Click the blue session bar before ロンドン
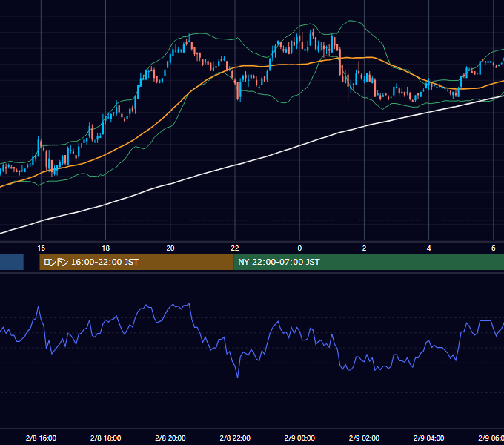This screenshot has height=445, width=504. (x=12, y=262)
